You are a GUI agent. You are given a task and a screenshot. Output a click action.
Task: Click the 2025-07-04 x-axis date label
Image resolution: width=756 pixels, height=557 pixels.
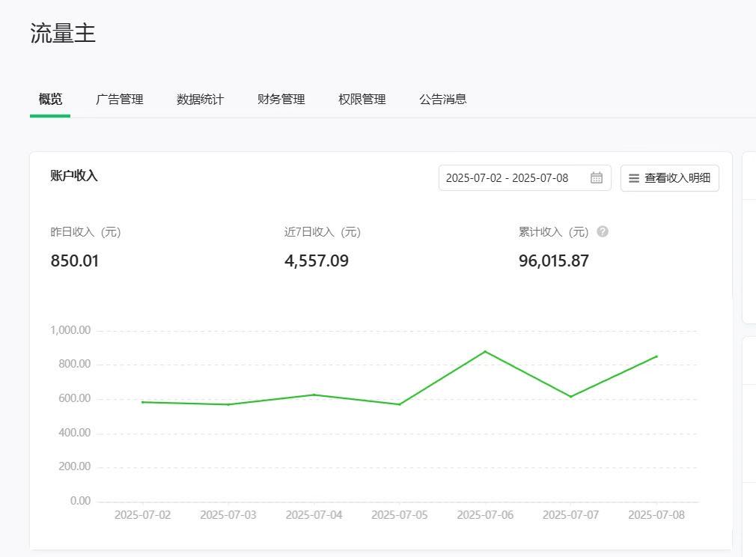coord(314,515)
